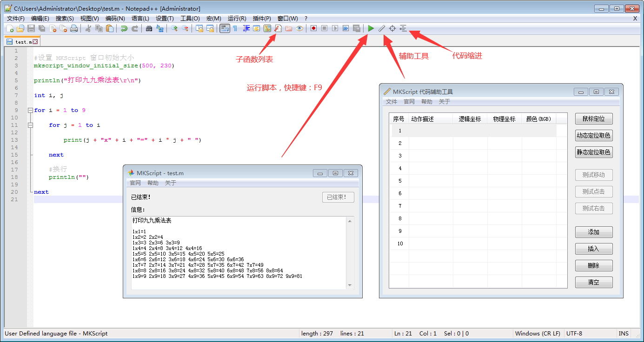The image size is (644, 342).
Task: Click the 插入 button
Action: coord(594,249)
